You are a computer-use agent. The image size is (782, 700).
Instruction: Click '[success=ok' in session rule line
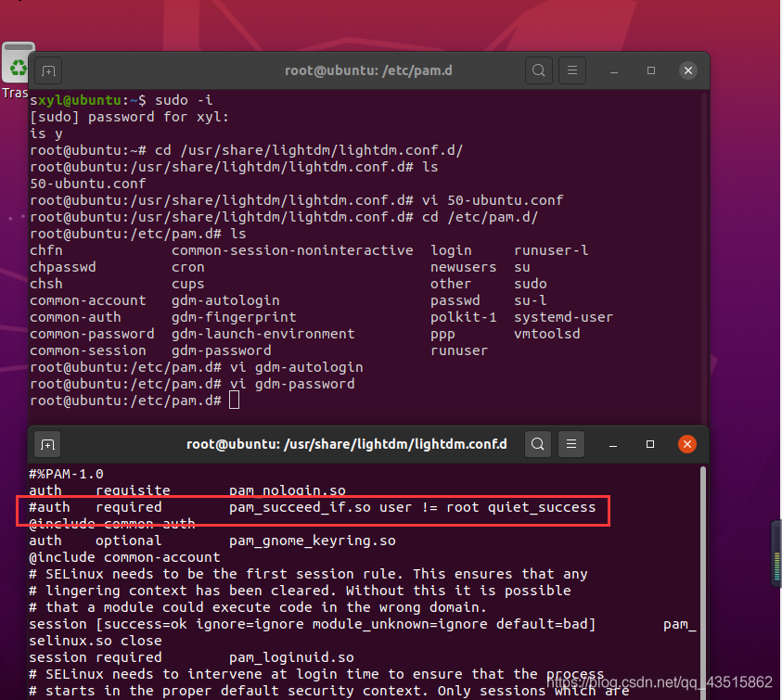(141, 624)
